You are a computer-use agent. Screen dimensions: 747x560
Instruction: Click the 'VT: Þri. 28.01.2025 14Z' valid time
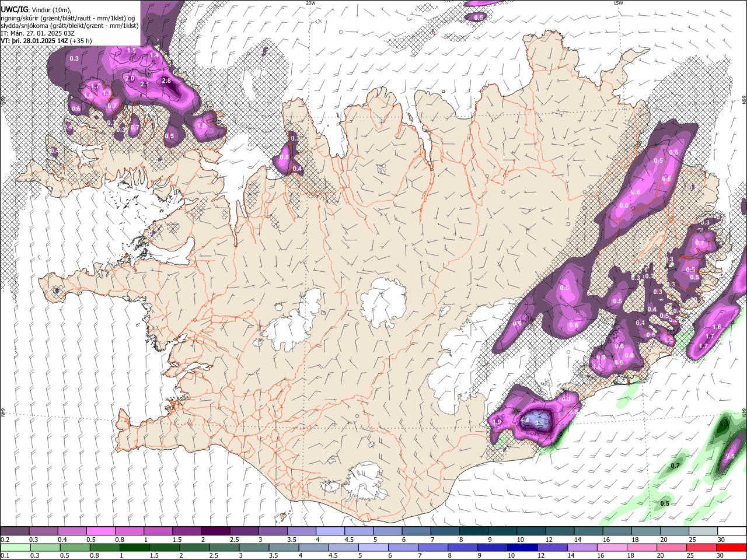pos(35,41)
